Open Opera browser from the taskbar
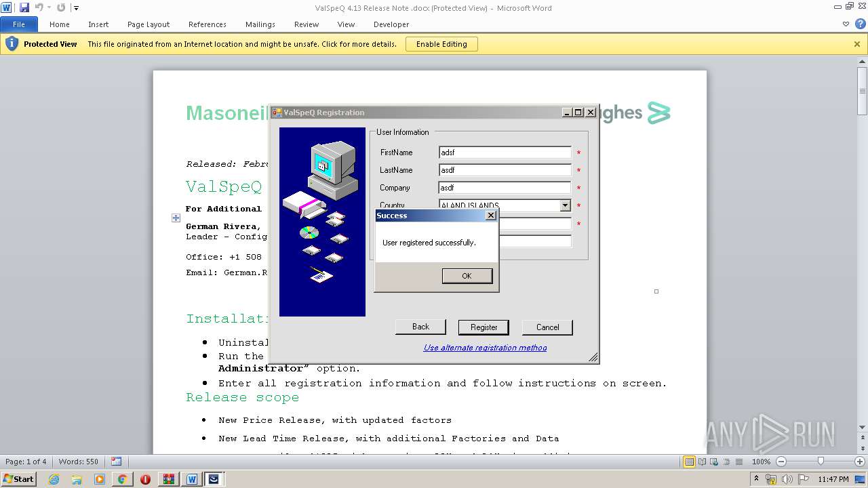868x488 pixels. [145, 479]
